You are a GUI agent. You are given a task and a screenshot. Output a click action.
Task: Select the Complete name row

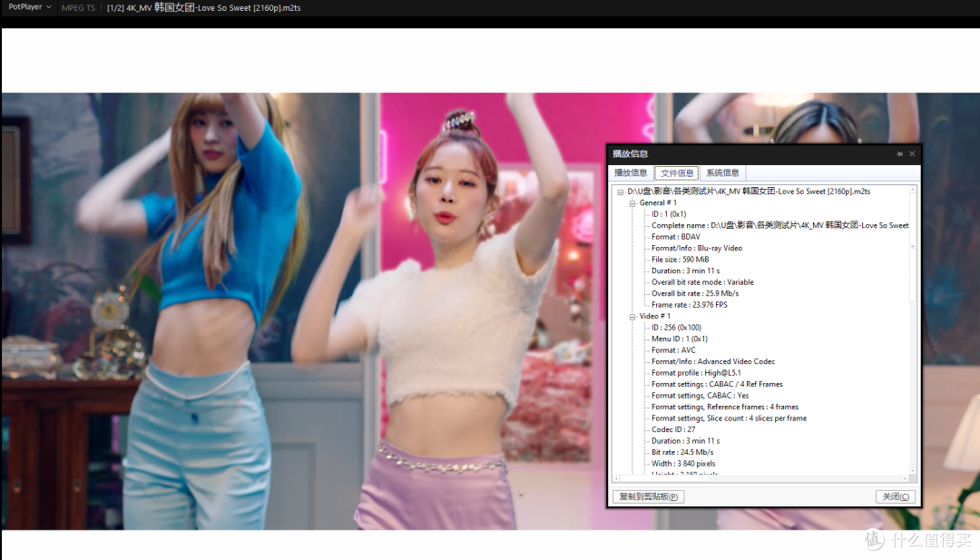780,225
